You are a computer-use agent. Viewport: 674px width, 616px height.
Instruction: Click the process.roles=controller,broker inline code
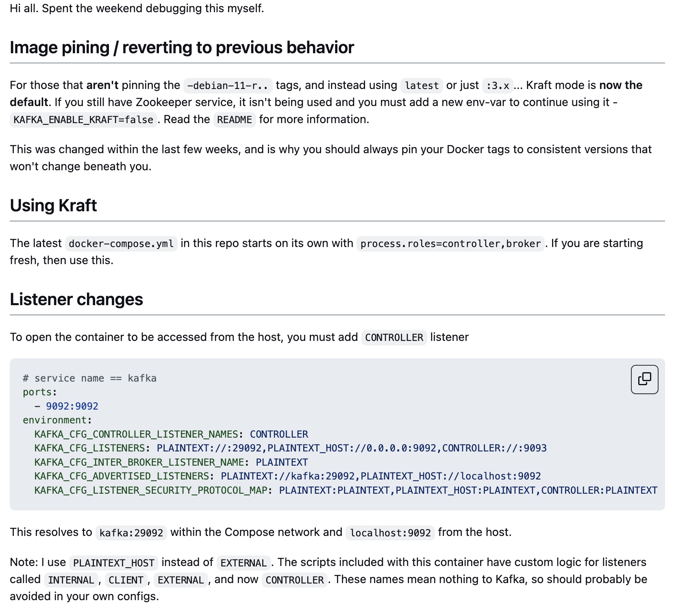coord(450,244)
